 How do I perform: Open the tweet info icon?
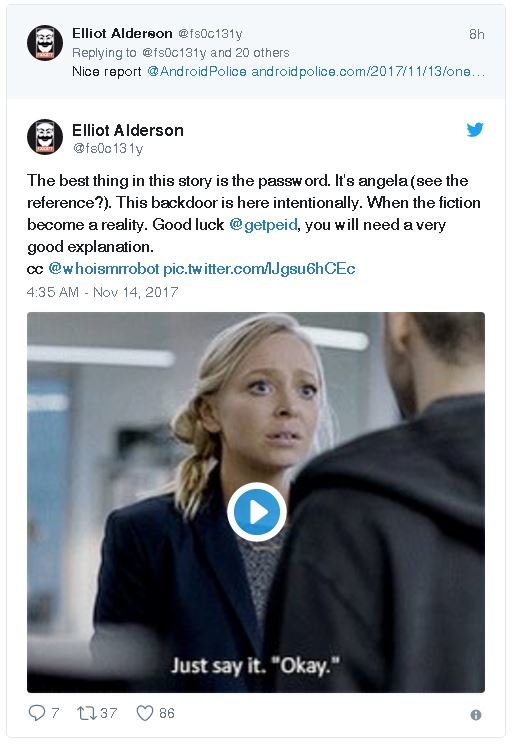coord(475,715)
